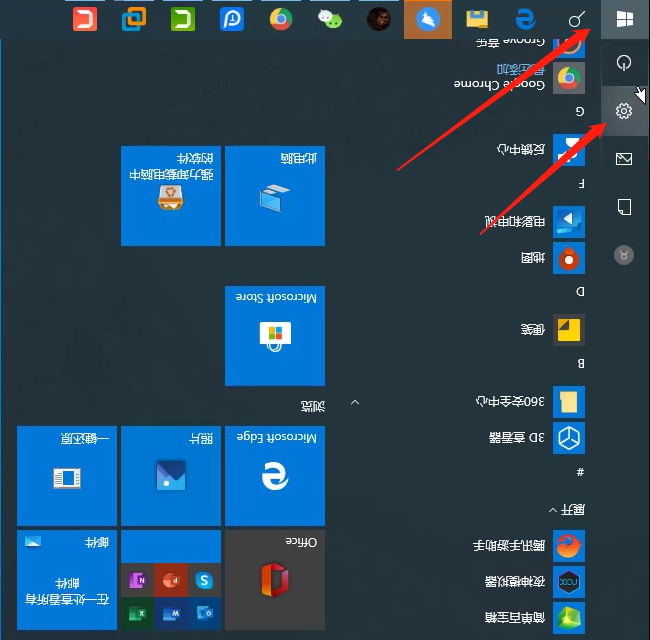Open the taskbar search magnifier
The image size is (650, 640).
click(576, 19)
